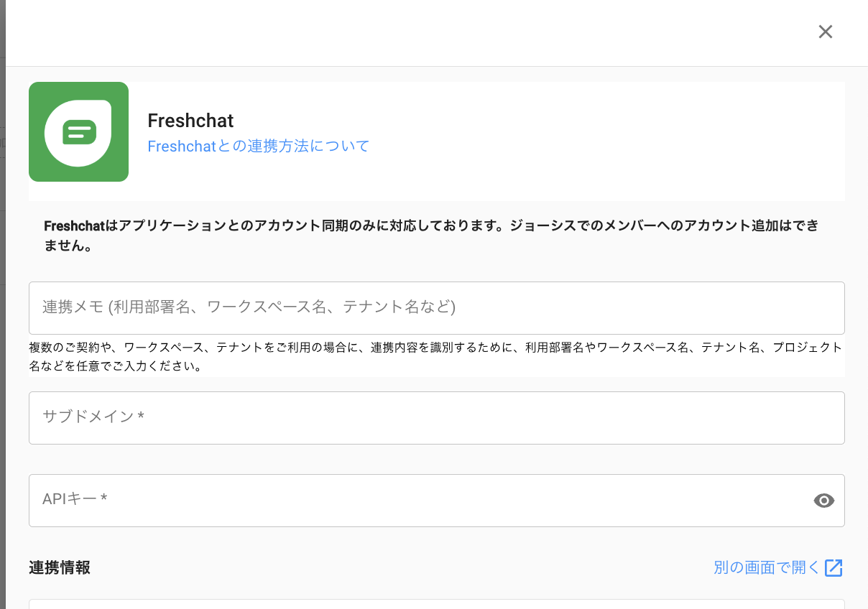Close the Freshchat integration dialog
The image size is (868, 609).
click(826, 32)
